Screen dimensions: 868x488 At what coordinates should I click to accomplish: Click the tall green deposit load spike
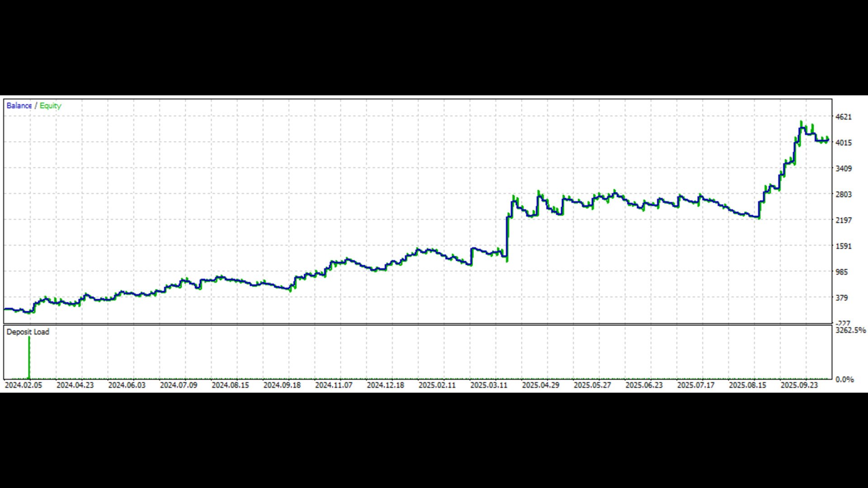29,357
